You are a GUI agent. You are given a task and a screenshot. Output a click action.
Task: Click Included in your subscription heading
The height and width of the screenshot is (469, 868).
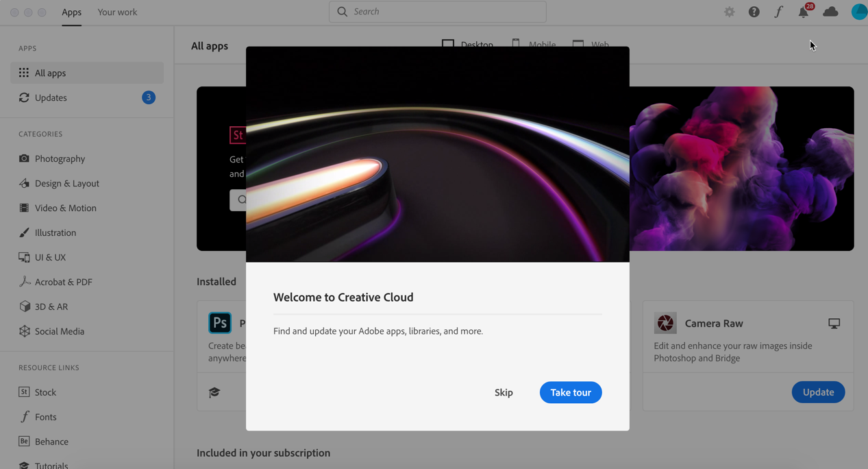pyautogui.click(x=263, y=453)
